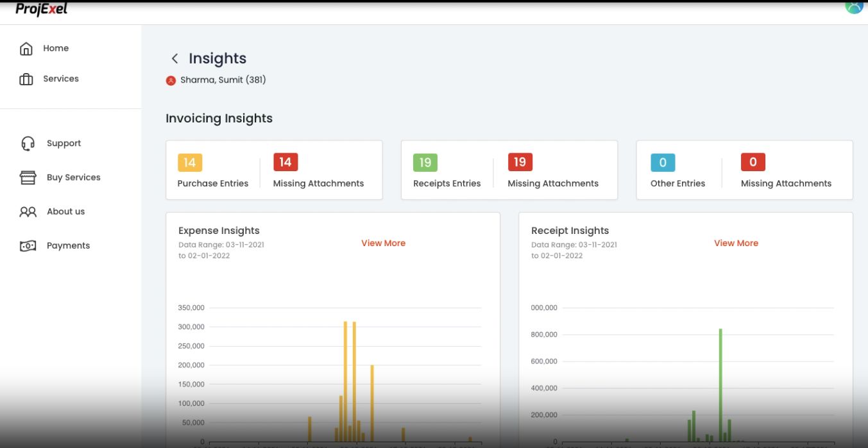The height and width of the screenshot is (448, 868).
Task: Click the yellow 14 Purchase Entries badge
Action: click(x=190, y=163)
